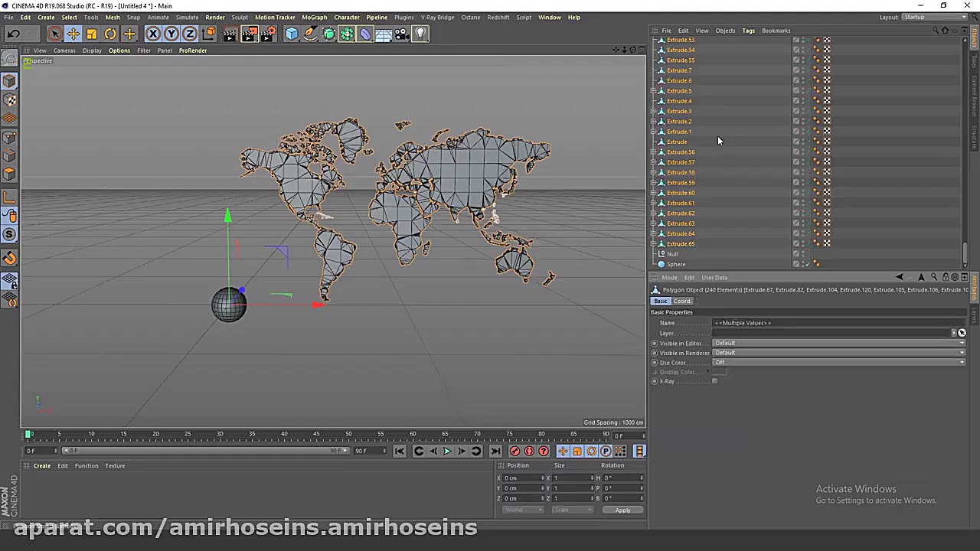
Task: Switch to the Coord. tab
Action: 682,301
